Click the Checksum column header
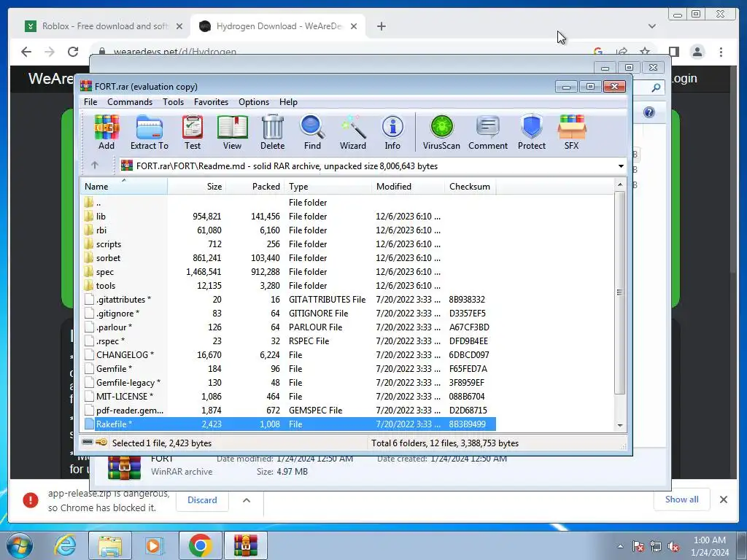This screenshot has width=747, height=560. 470,186
